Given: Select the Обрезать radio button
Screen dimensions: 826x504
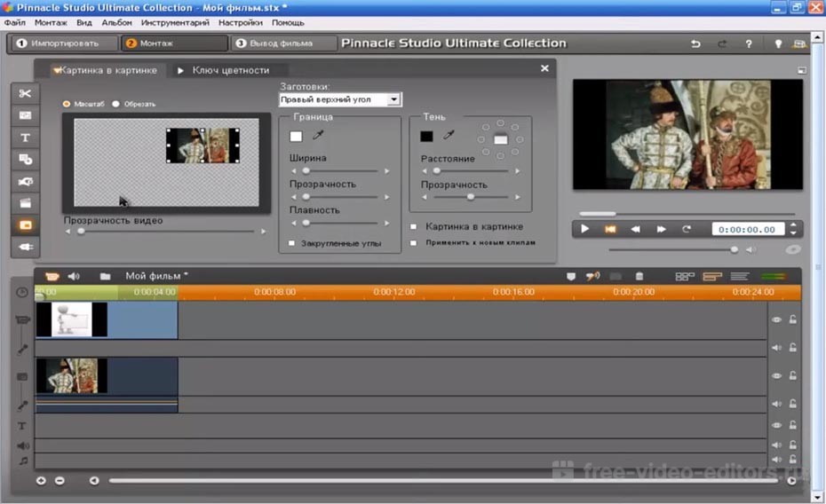Looking at the screenshot, I should click(116, 104).
